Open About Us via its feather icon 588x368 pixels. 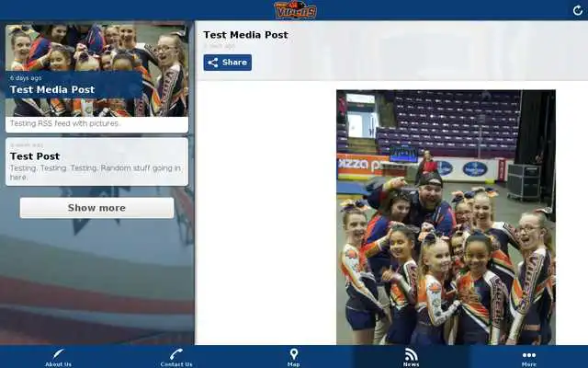click(x=59, y=354)
